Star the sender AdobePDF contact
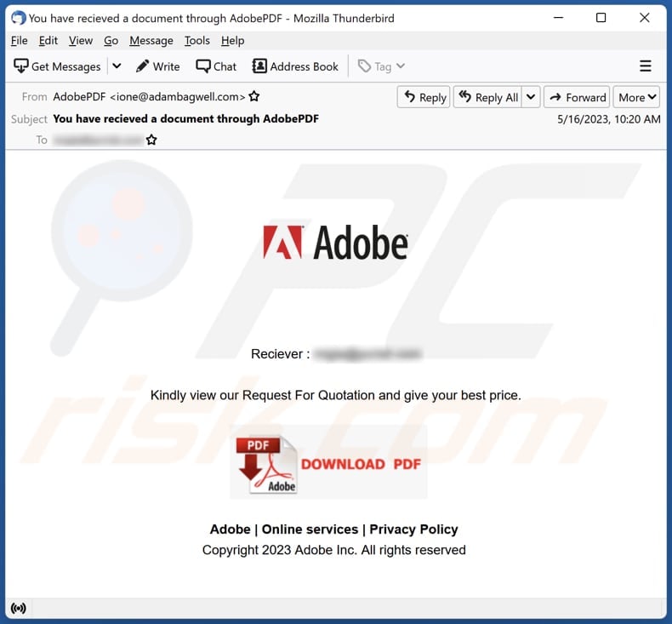This screenshot has height=624, width=672. coord(254,96)
